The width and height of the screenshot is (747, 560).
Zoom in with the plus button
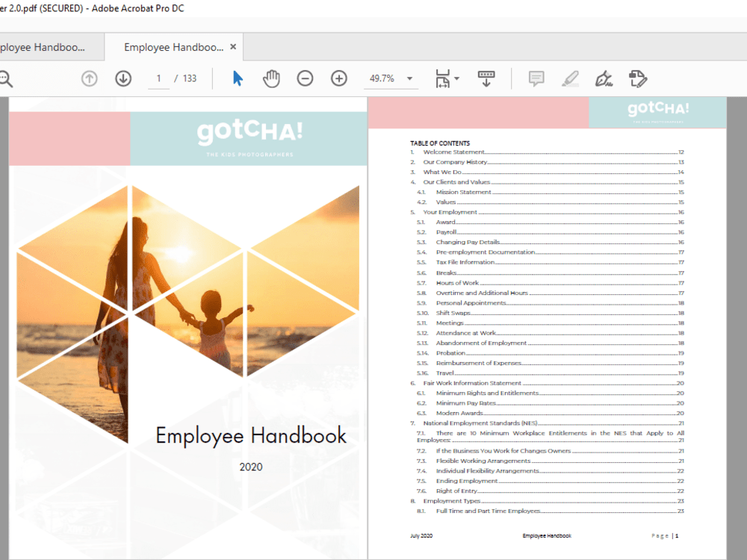(339, 78)
